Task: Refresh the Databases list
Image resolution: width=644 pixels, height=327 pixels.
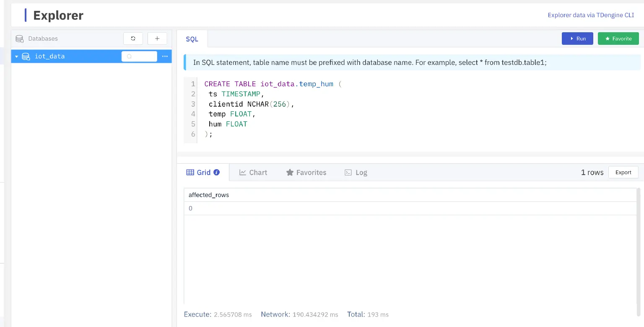Action: click(x=133, y=39)
